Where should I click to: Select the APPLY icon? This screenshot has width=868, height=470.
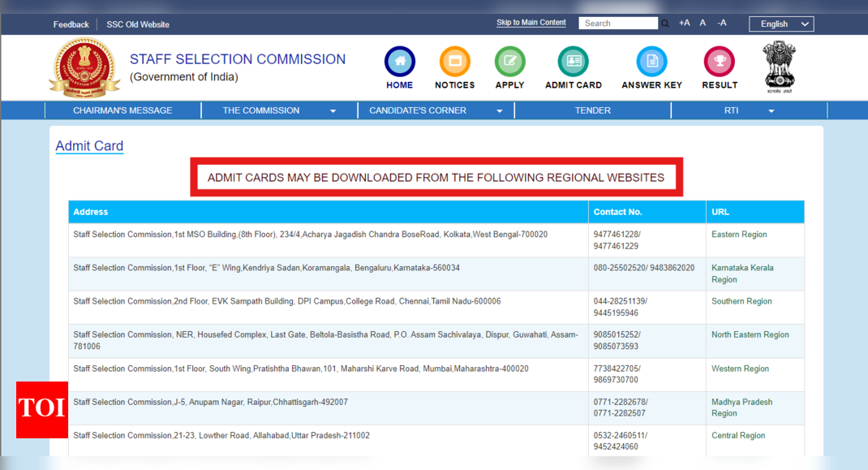point(509,61)
